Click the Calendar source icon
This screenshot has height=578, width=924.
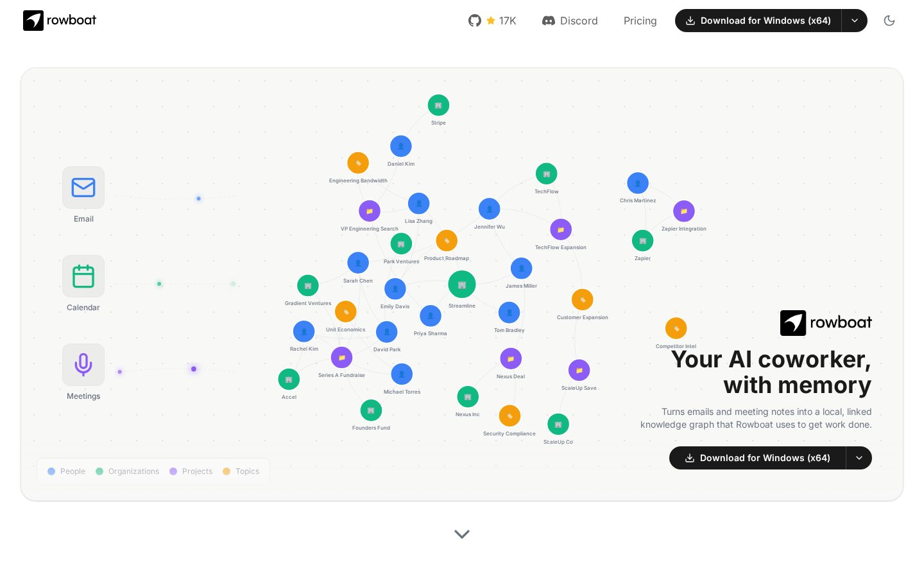(83, 276)
